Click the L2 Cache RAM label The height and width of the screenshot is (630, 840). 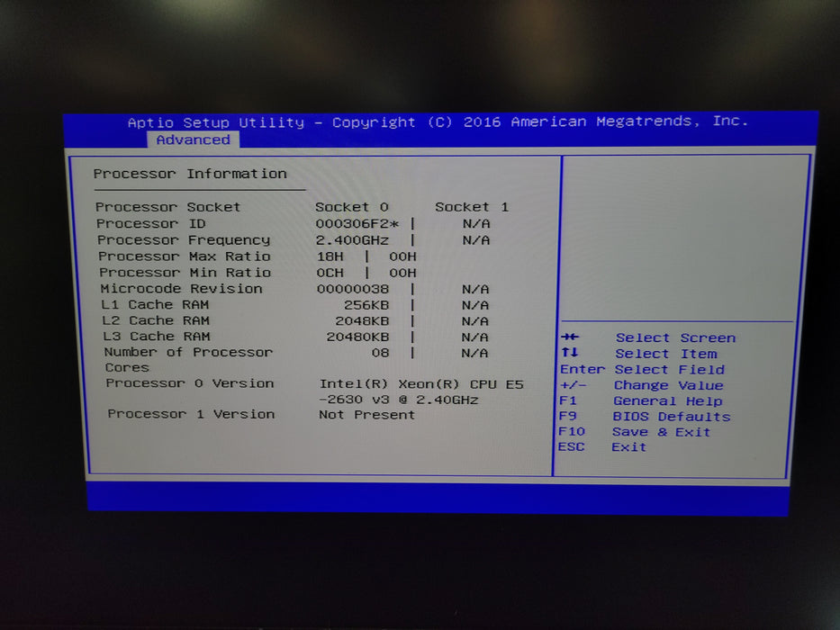coord(156,320)
